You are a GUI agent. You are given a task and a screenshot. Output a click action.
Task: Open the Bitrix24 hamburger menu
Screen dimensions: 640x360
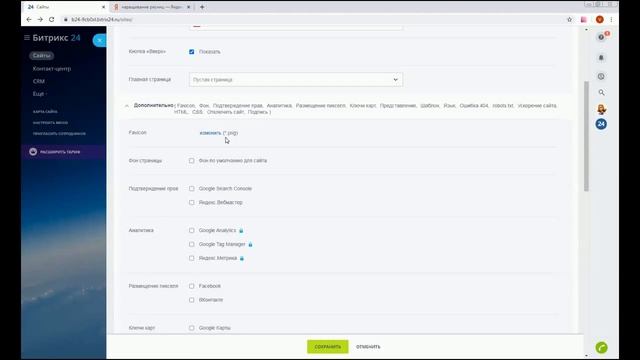(x=27, y=38)
